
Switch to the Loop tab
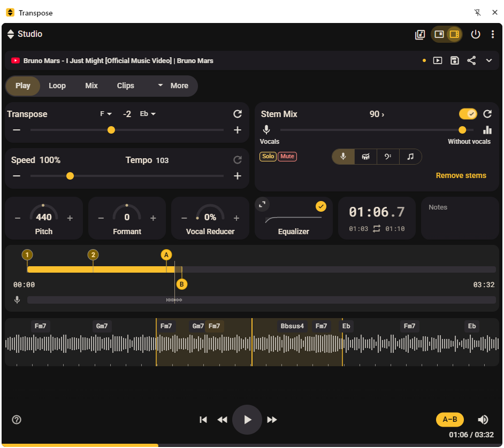[x=57, y=86]
